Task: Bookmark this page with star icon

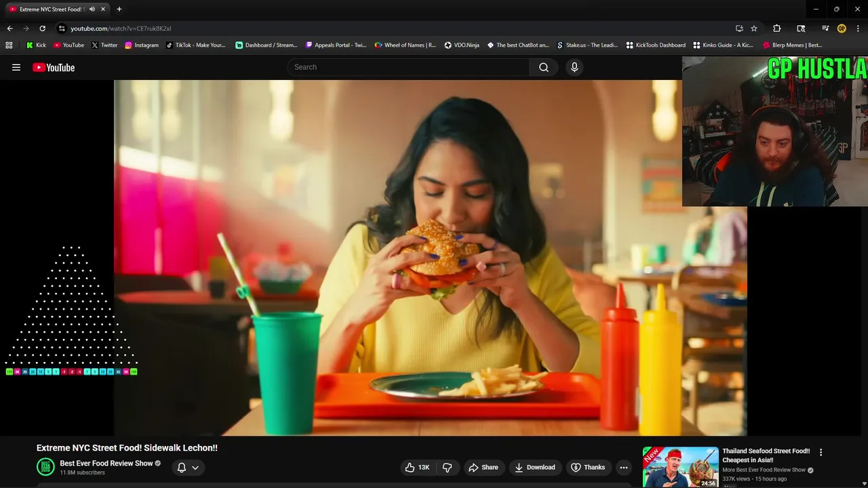Action: [754, 28]
